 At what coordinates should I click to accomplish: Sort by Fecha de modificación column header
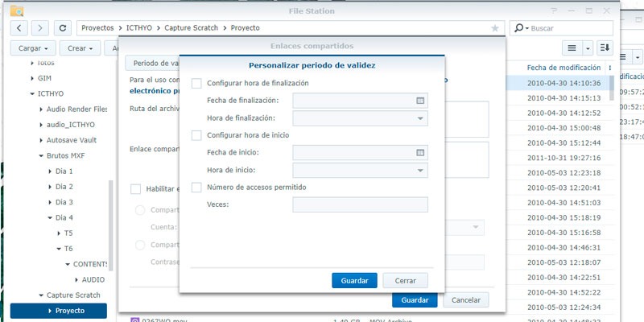(x=563, y=68)
